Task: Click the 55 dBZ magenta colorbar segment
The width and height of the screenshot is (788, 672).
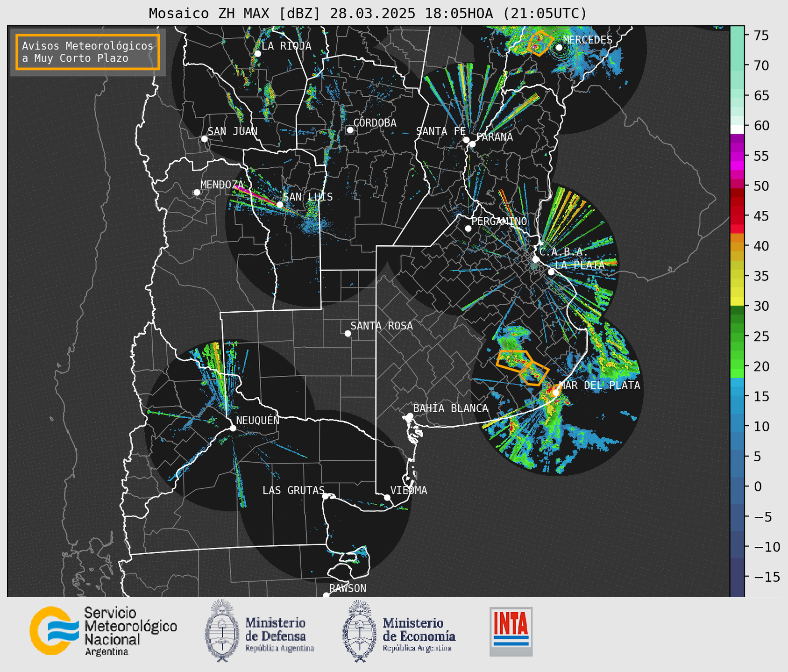Action: coord(737,156)
